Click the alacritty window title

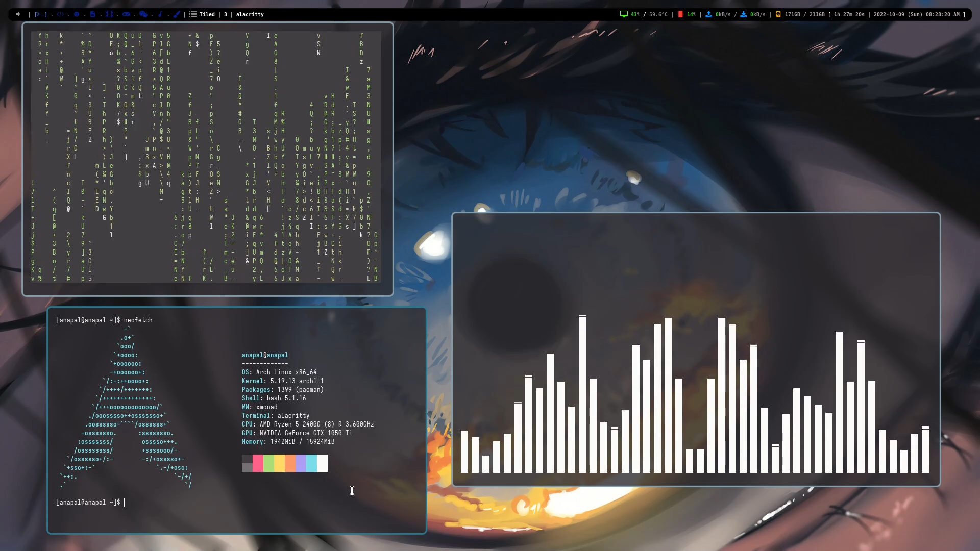pos(250,14)
